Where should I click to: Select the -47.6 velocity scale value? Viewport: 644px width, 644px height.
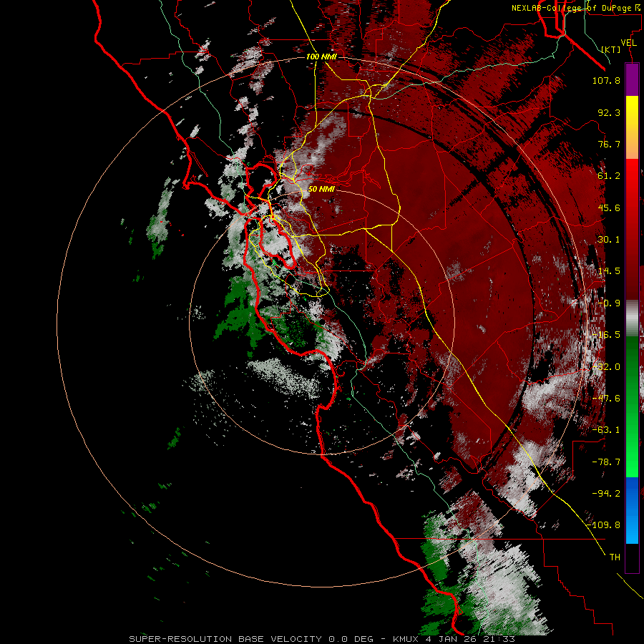(606, 399)
